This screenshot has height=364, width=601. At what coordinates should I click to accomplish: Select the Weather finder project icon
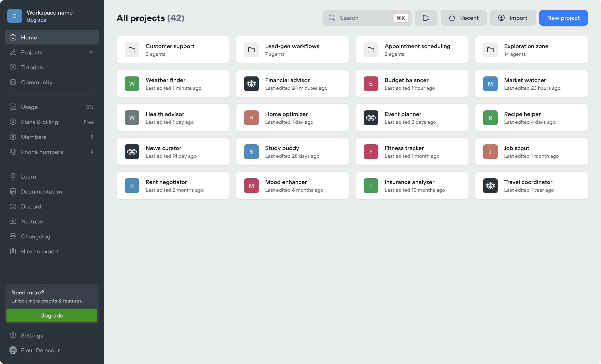point(132,84)
